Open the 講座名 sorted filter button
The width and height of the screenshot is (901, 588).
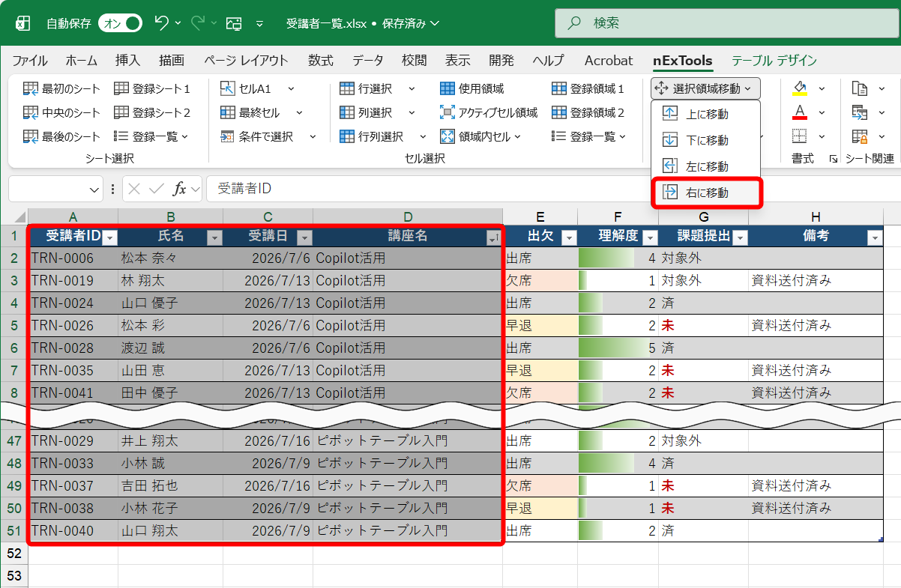pos(493,237)
